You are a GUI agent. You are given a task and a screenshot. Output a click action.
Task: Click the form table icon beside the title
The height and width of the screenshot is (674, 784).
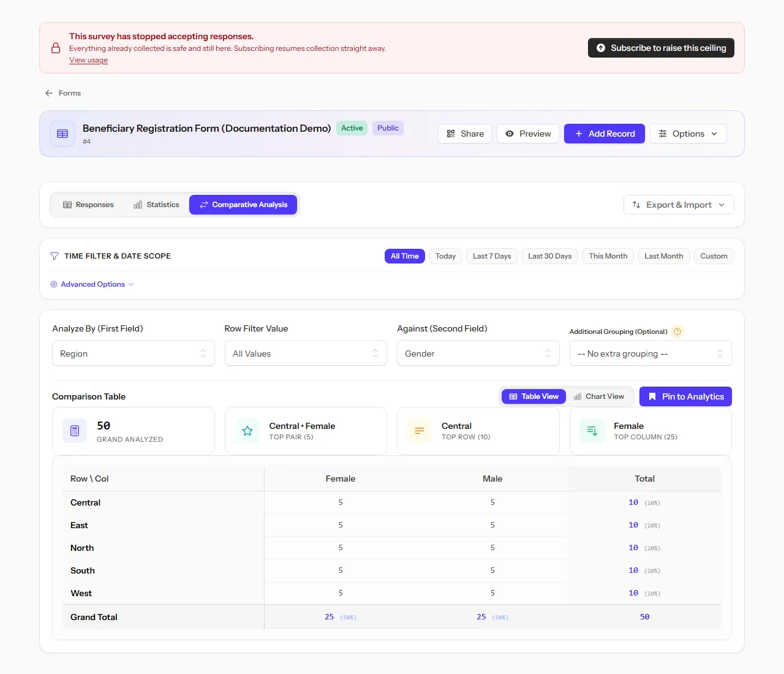click(62, 134)
